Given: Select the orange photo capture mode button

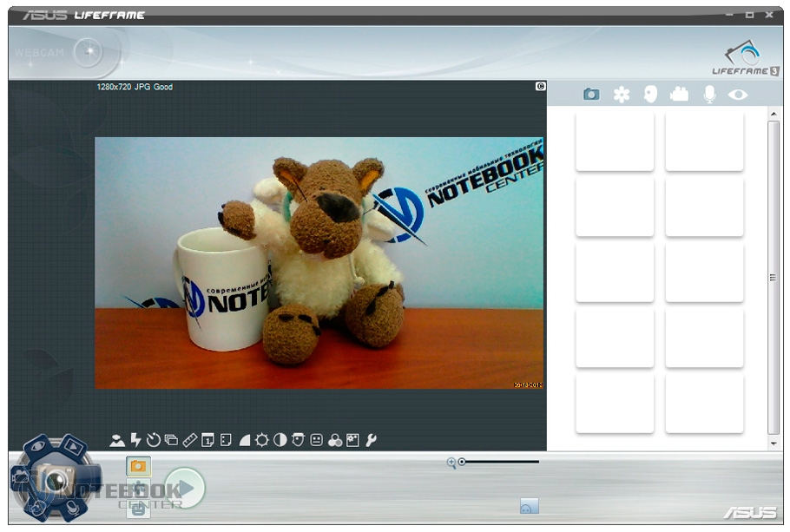Looking at the screenshot, I should 138,466.
